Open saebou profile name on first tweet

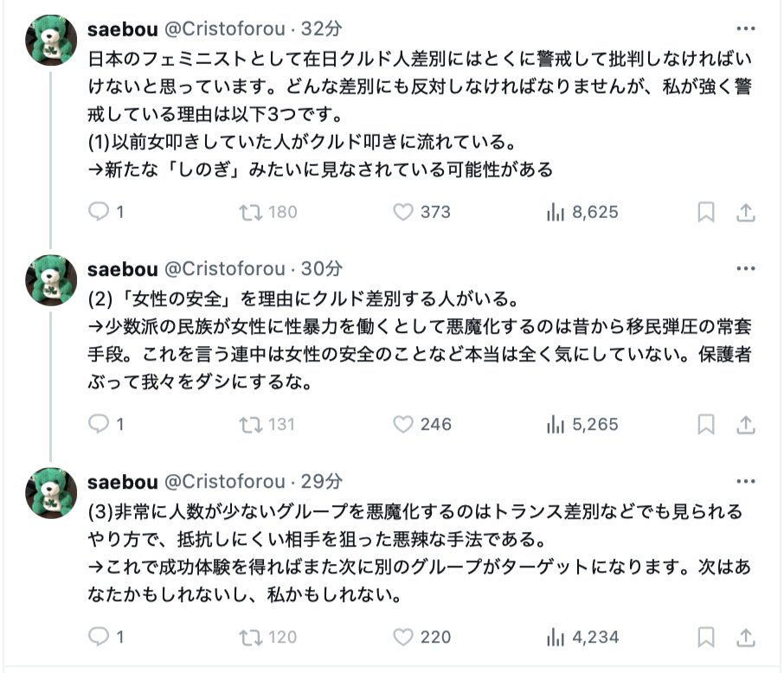tap(122, 29)
